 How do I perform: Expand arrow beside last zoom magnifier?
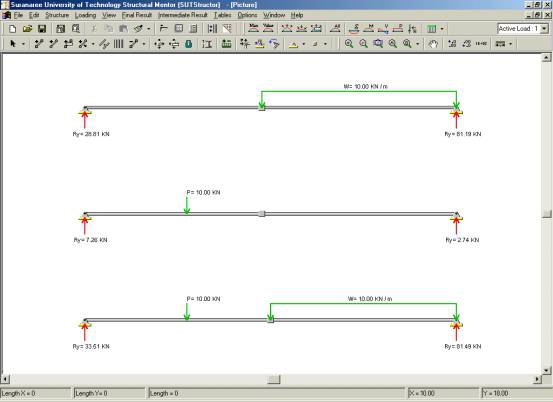tap(418, 44)
